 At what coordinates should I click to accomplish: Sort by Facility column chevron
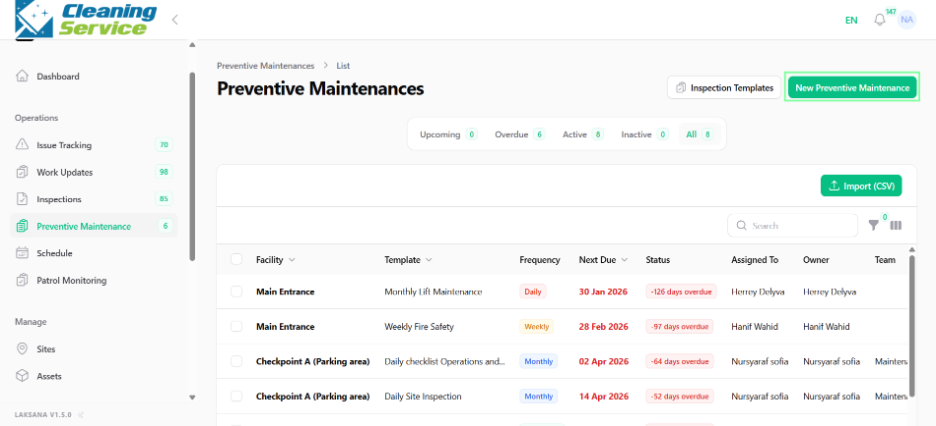(292, 260)
